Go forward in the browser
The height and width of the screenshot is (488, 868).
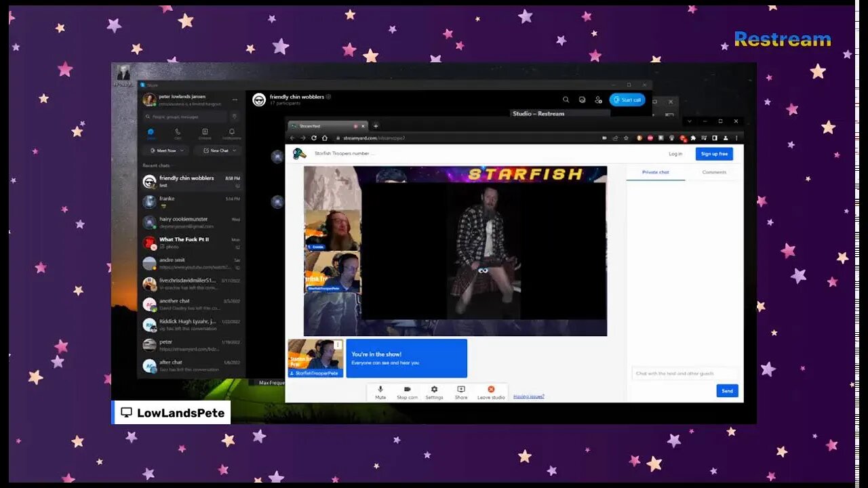pos(303,138)
